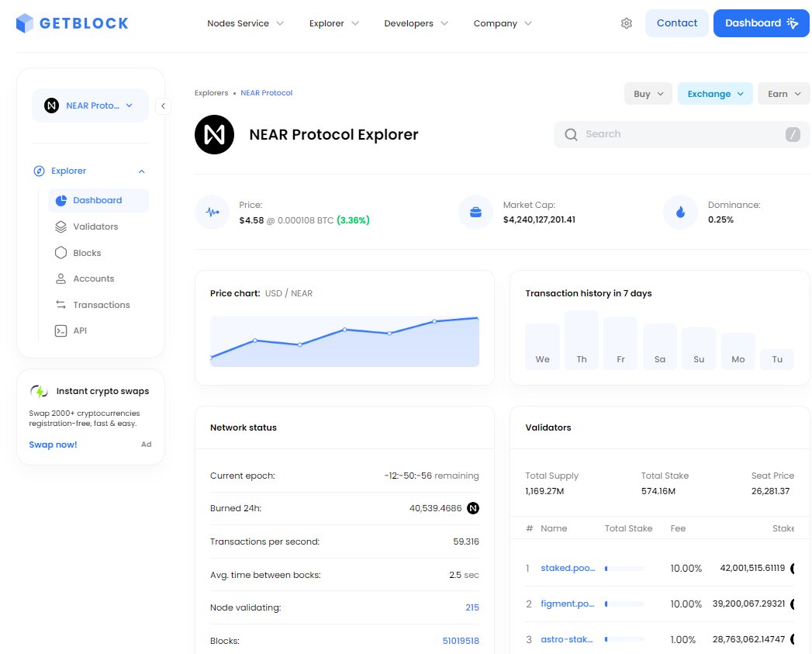Open settings via the gear icon
812x654 pixels.
point(627,23)
